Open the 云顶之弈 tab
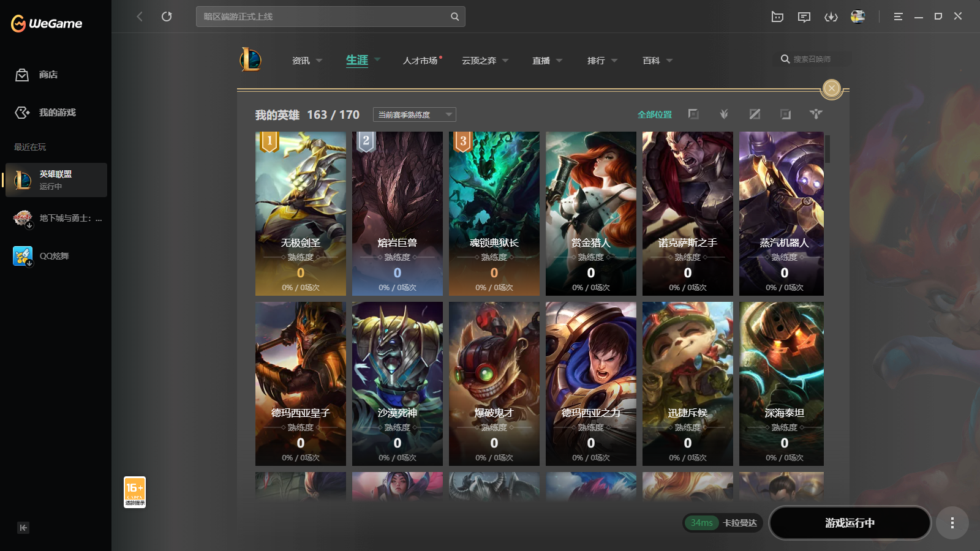Image resolution: width=980 pixels, height=551 pixels. [x=479, y=61]
